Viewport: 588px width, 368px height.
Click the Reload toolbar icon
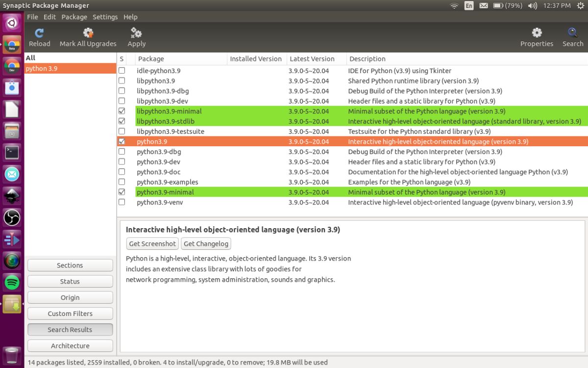click(39, 33)
